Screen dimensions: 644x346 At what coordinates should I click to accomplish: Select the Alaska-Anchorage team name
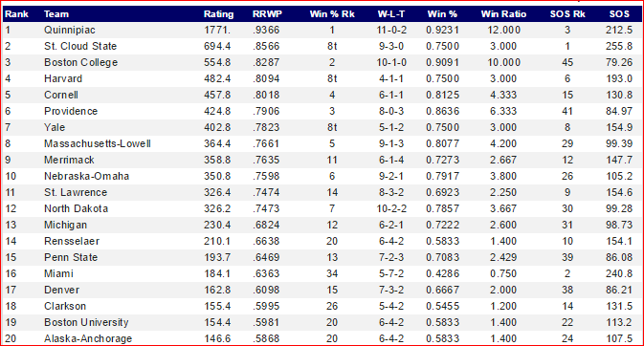tap(88, 338)
